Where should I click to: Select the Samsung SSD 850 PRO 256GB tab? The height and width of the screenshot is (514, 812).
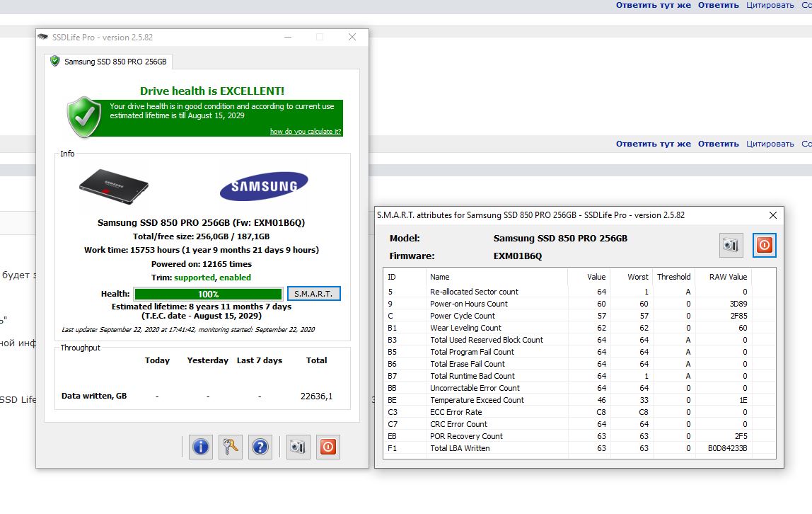coord(108,61)
